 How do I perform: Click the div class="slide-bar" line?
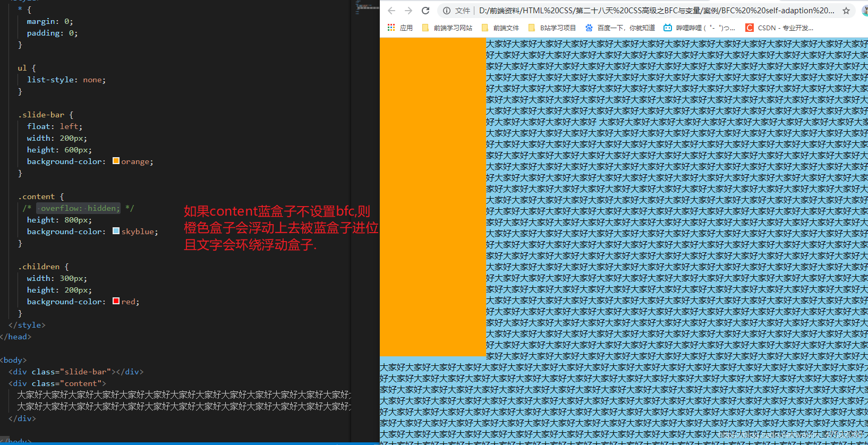point(76,372)
